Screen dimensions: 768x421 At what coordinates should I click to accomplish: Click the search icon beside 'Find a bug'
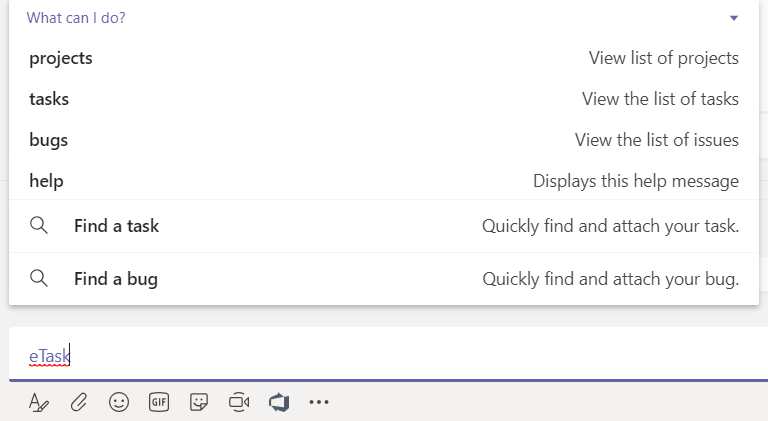click(39, 279)
